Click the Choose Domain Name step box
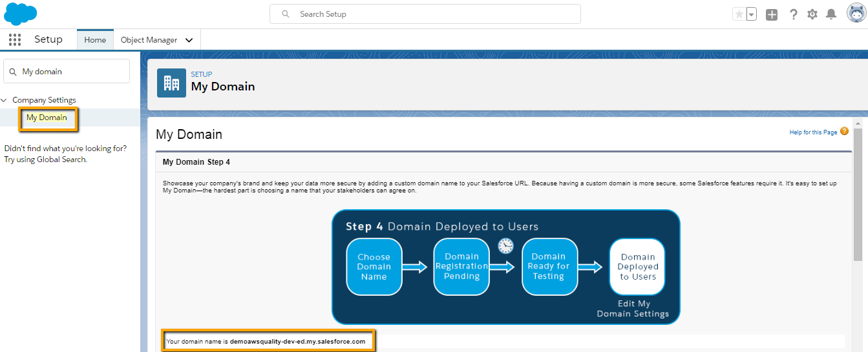Screen dimensions: 868x352 pyautogui.click(x=374, y=267)
